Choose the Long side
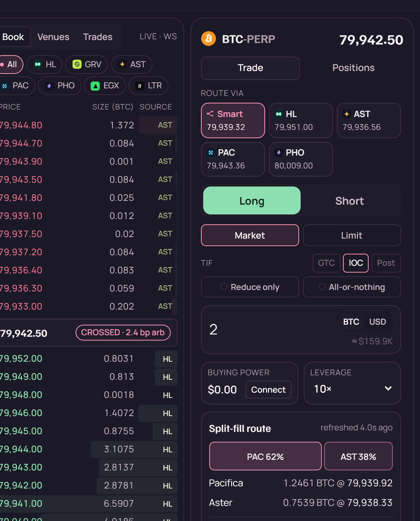This screenshot has width=420, height=521. pyautogui.click(x=252, y=201)
